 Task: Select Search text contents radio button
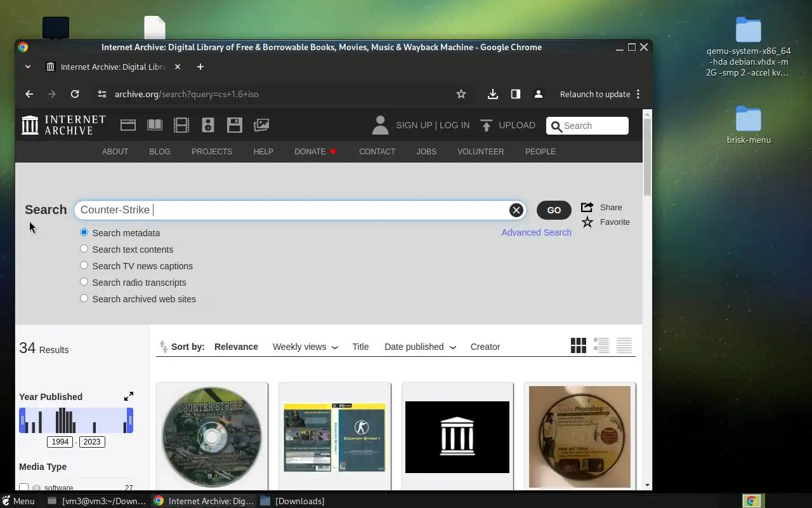point(84,249)
